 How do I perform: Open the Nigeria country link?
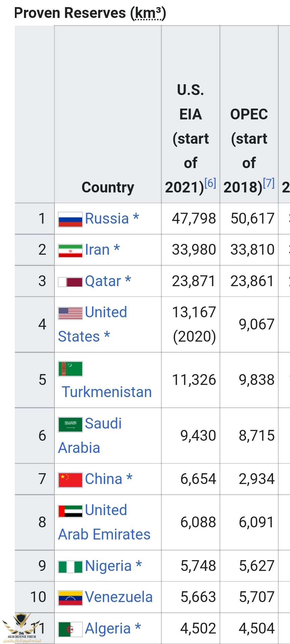point(108,566)
